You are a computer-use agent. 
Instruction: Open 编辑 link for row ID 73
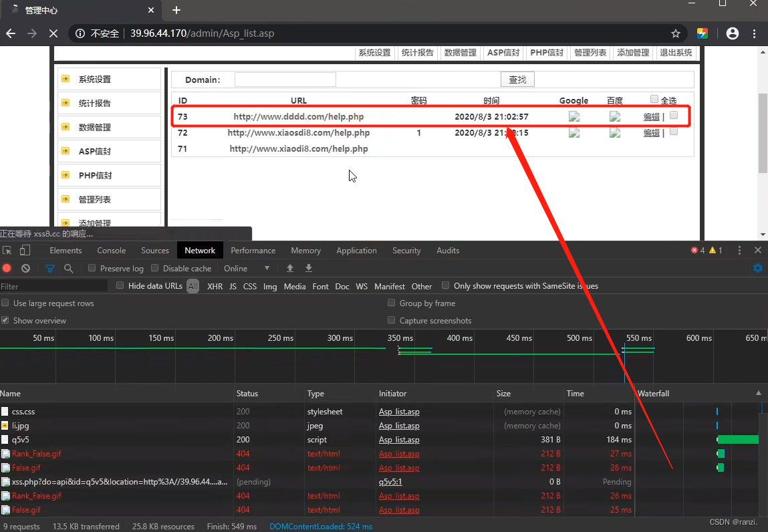[652, 116]
